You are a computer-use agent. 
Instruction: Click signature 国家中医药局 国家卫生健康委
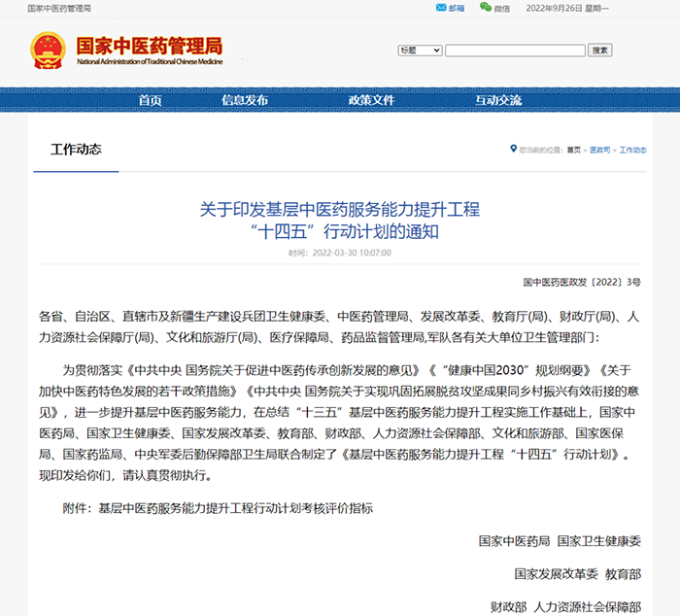(560, 541)
